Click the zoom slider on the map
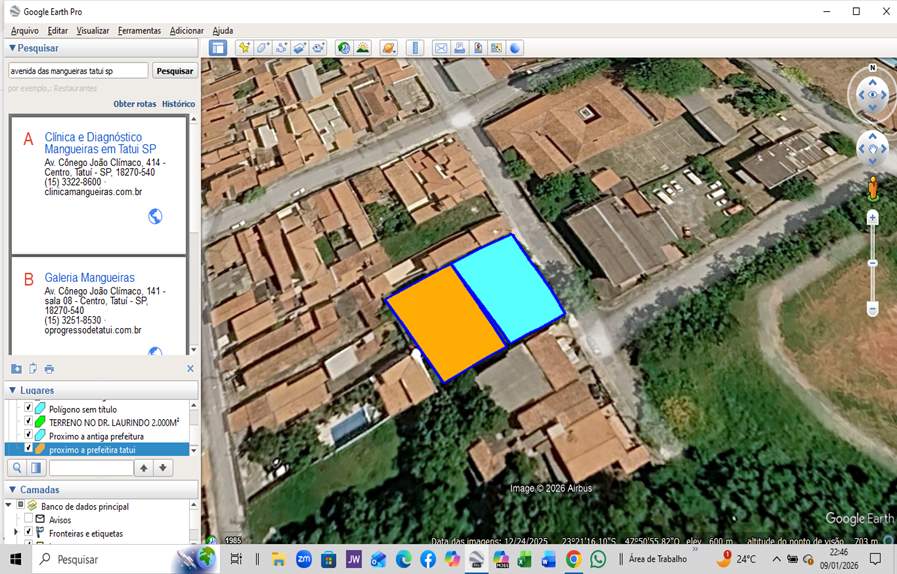897x574 pixels. coord(872,263)
